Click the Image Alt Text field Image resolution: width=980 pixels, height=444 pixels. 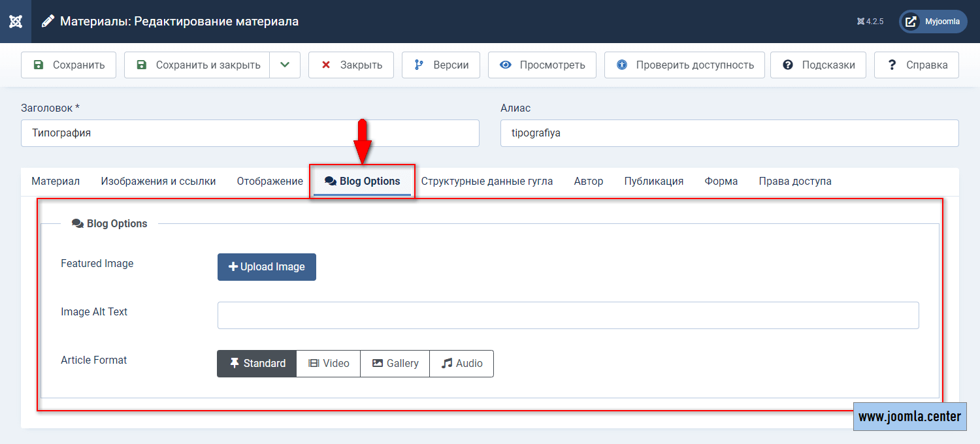pyautogui.click(x=568, y=315)
